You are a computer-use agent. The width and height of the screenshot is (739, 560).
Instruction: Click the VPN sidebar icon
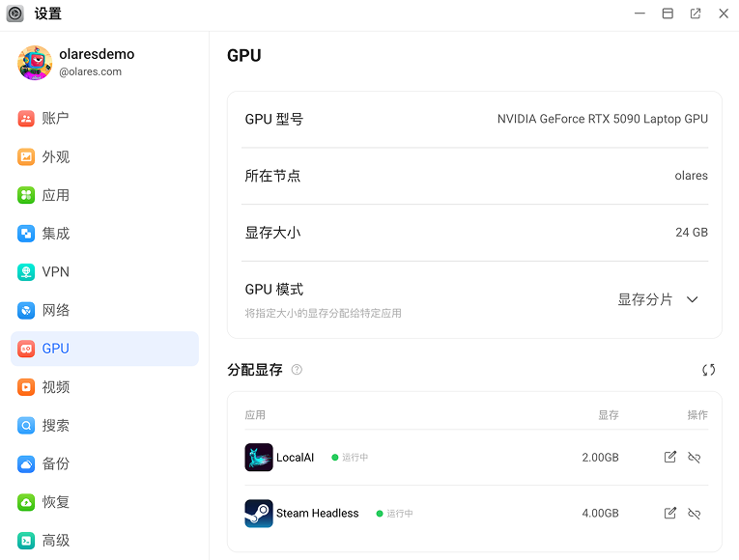(x=26, y=271)
